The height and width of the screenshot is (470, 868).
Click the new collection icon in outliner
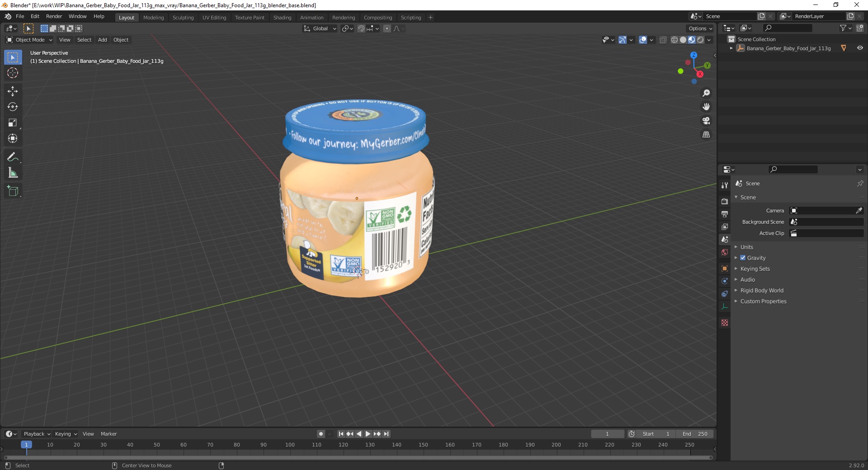click(x=860, y=28)
